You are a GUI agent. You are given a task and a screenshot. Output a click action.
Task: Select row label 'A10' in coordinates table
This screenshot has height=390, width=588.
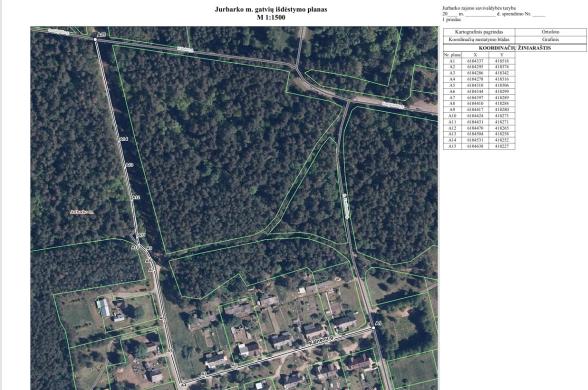[x=452, y=116]
